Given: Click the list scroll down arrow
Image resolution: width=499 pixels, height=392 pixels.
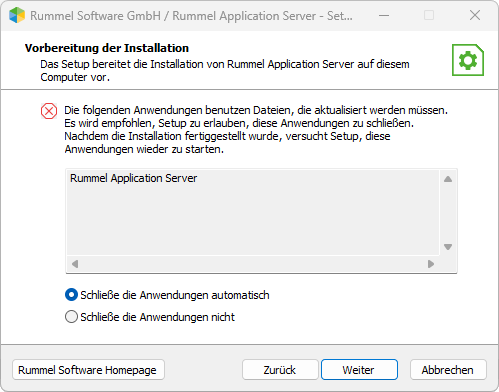Looking at the screenshot, I should coord(448,247).
